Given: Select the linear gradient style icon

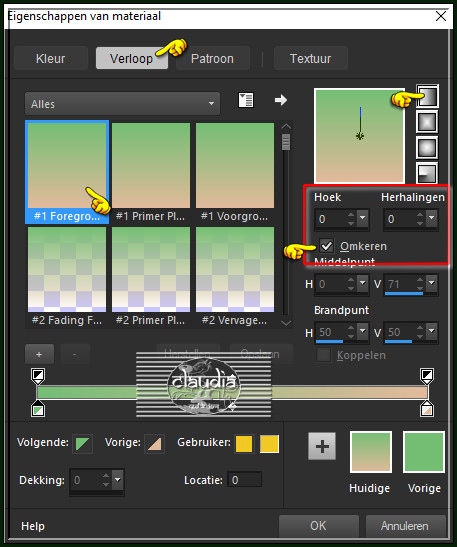Looking at the screenshot, I should click(427, 96).
